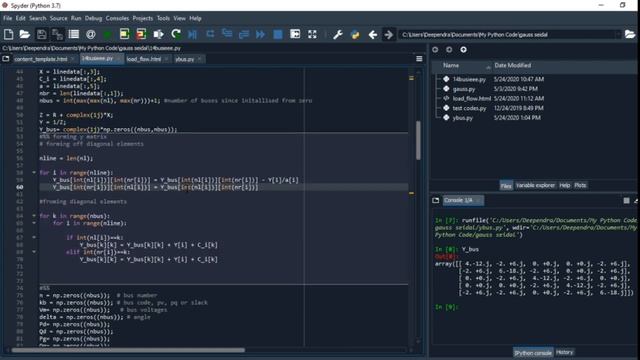Viewport: 640px width, 360px height.
Task: Open the File menu
Action: (x=7, y=18)
